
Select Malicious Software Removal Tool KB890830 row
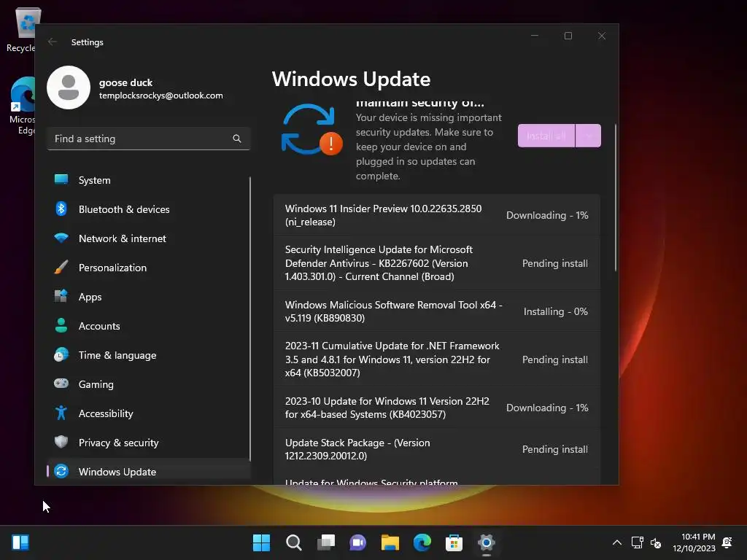[x=436, y=311]
